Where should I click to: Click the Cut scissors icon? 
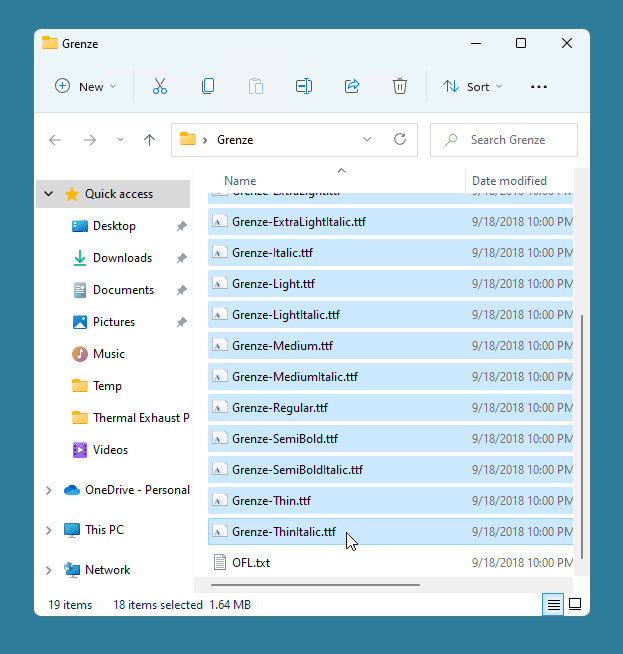pyautogui.click(x=160, y=86)
